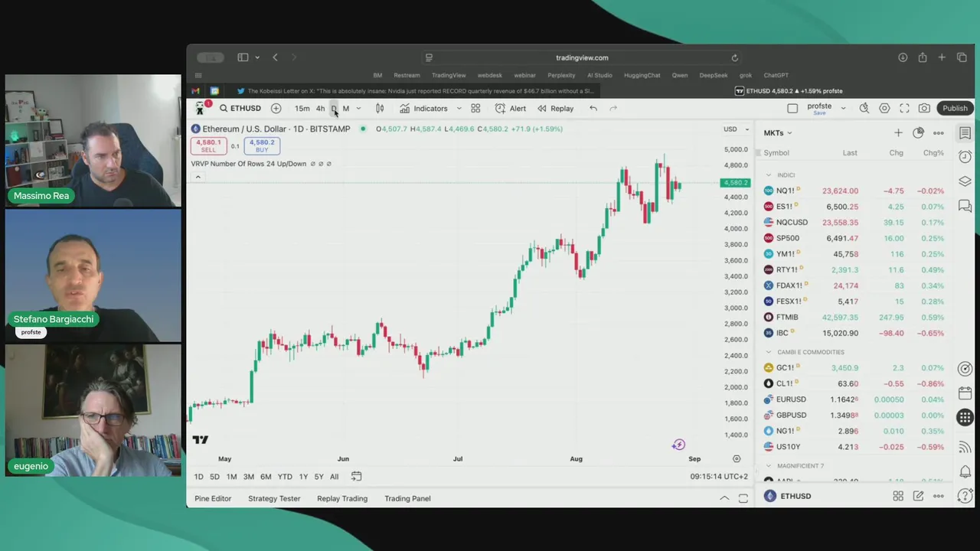Select NQ1! in the watchlist
This screenshot has width=980, height=551.
click(x=854, y=191)
